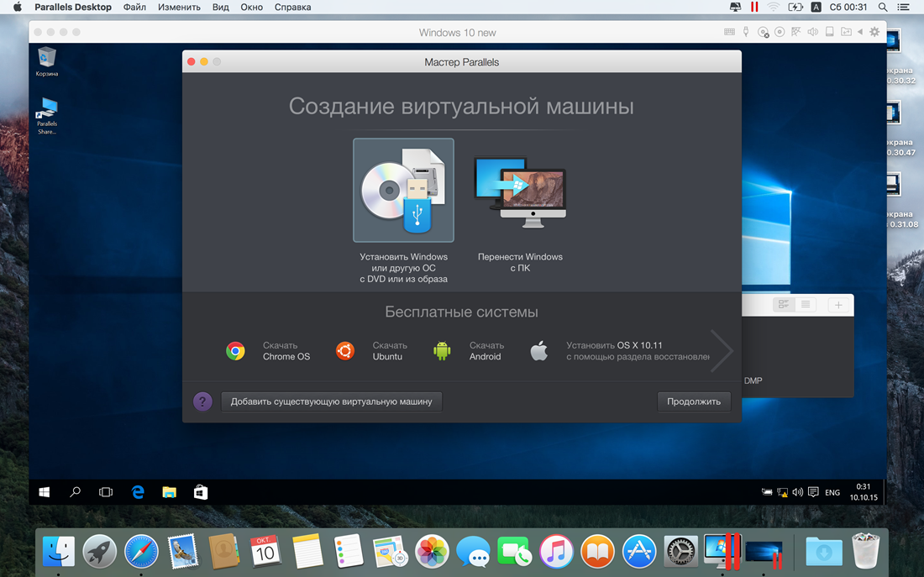The image size is (924, 577).
Task: Click the Chrome OS download icon
Action: coord(236,351)
